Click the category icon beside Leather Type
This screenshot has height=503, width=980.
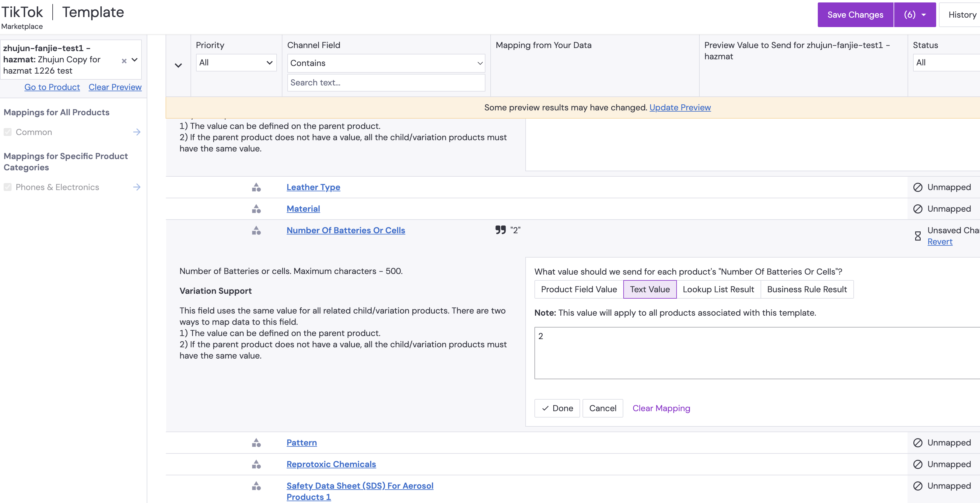pyautogui.click(x=256, y=187)
